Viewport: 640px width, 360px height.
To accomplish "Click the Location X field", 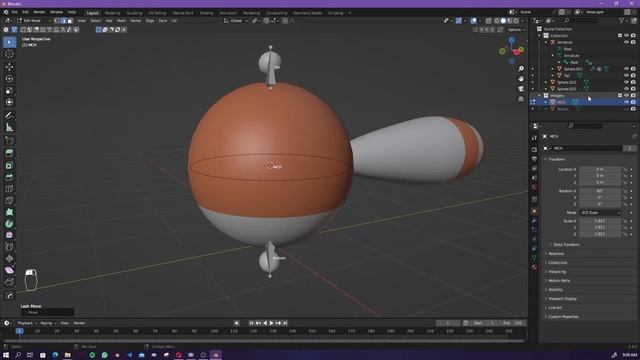I will [600, 169].
